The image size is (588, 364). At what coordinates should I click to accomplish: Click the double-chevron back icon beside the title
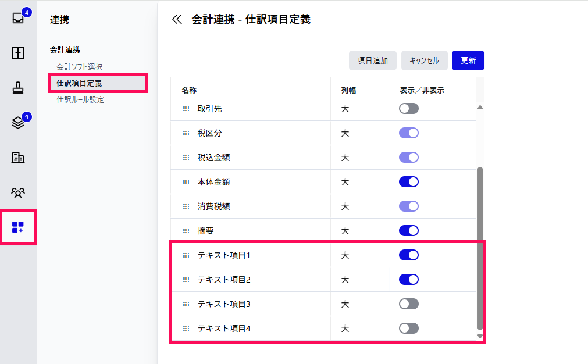(177, 20)
